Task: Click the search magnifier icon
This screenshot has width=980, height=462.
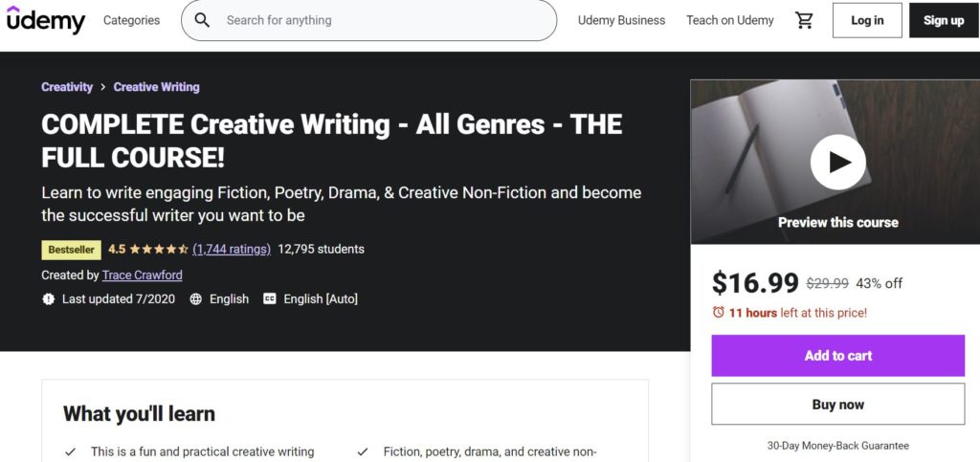Action: [x=202, y=20]
